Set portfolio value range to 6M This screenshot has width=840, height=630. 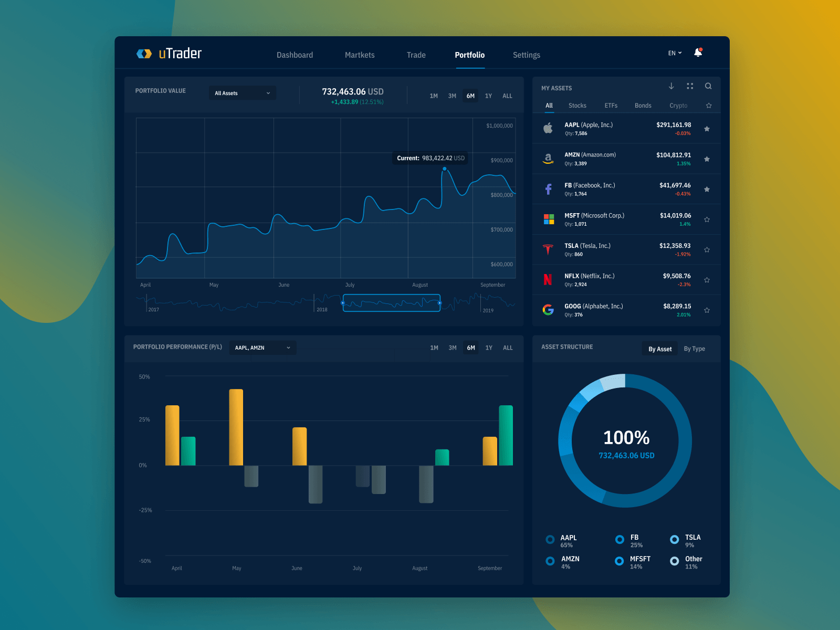[x=470, y=96]
